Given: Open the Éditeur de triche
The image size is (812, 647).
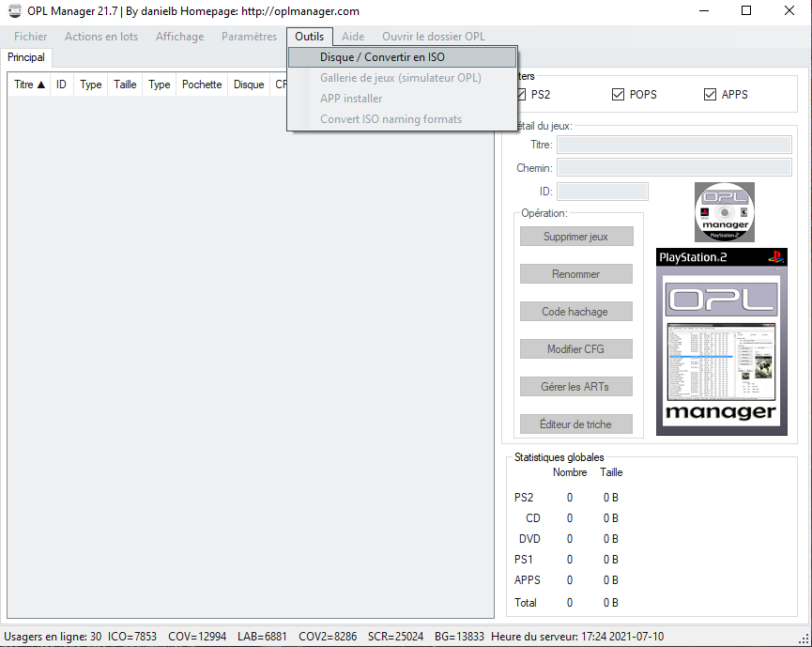Looking at the screenshot, I should [x=575, y=424].
